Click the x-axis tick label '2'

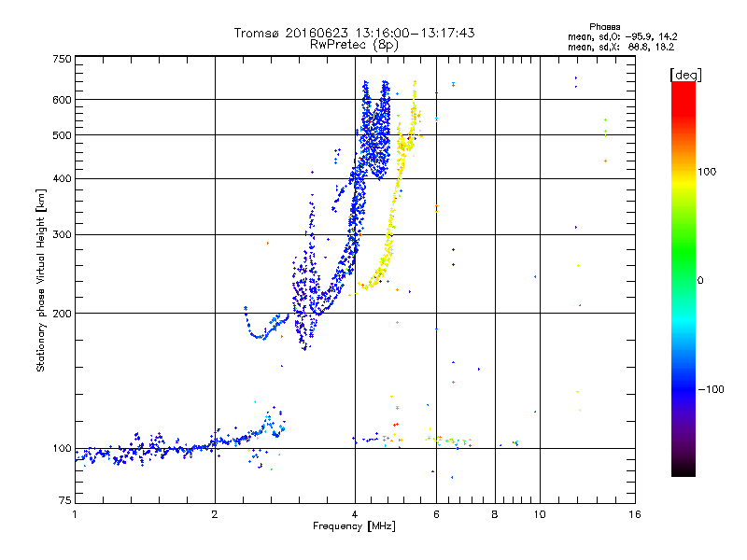(x=215, y=514)
